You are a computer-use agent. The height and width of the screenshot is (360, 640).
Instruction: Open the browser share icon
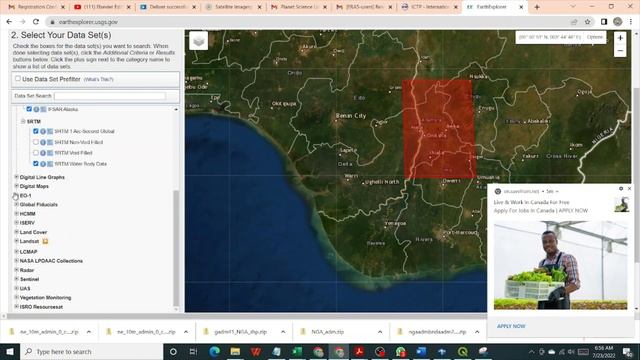point(574,22)
